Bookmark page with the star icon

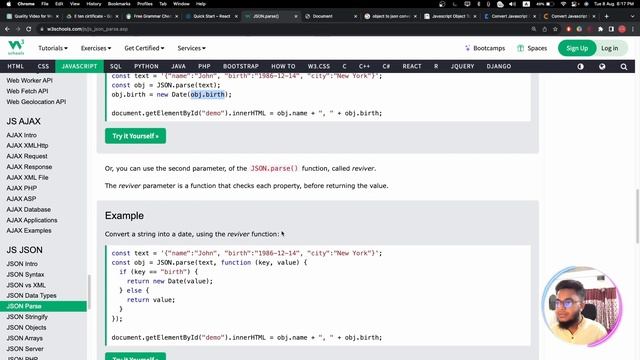click(555, 29)
